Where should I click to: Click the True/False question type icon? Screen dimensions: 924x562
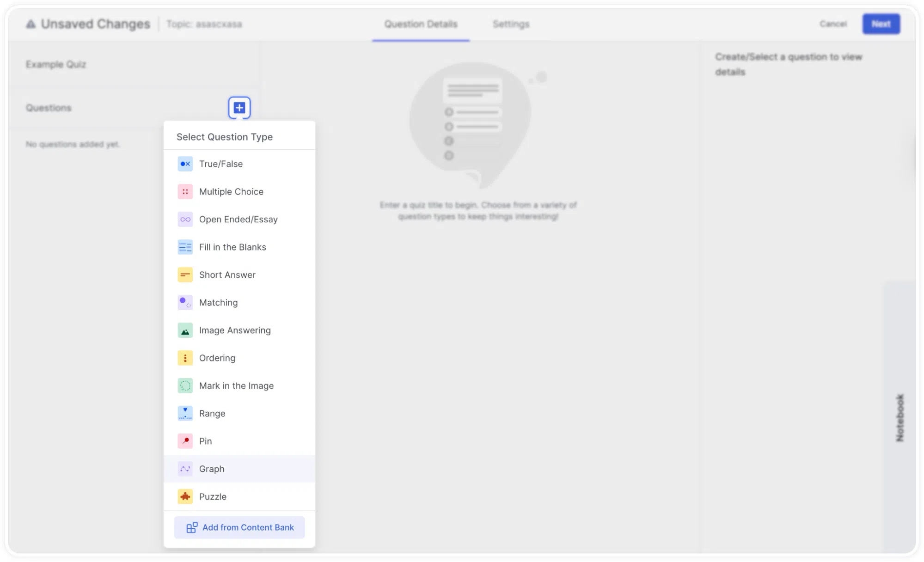pos(185,164)
